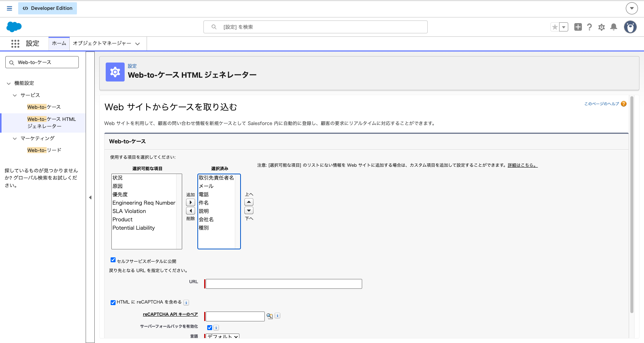The height and width of the screenshot is (343, 644).
Task: Toggle セルフサービスポータルに公開 checkbox
Action: tap(113, 260)
